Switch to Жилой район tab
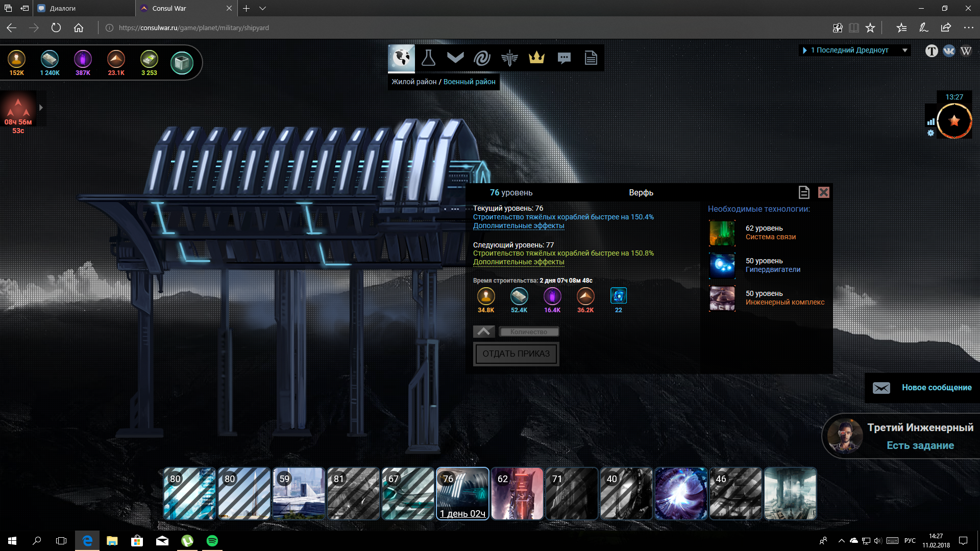The height and width of the screenshot is (551, 980). tap(414, 82)
